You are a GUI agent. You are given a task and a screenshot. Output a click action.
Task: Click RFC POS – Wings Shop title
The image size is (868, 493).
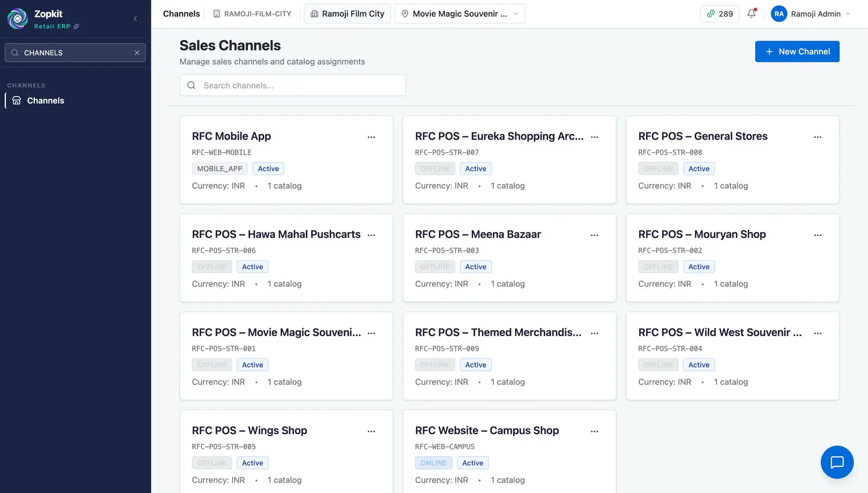[250, 431]
